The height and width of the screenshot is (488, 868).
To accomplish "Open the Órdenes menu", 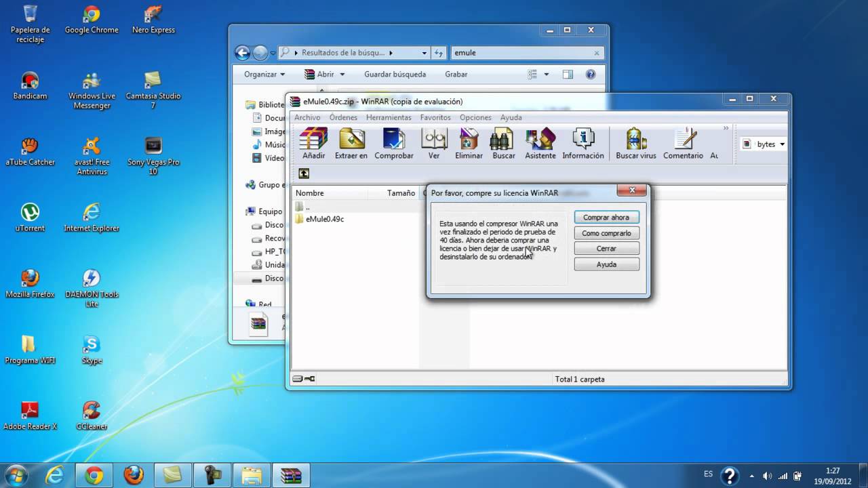I will coord(343,117).
